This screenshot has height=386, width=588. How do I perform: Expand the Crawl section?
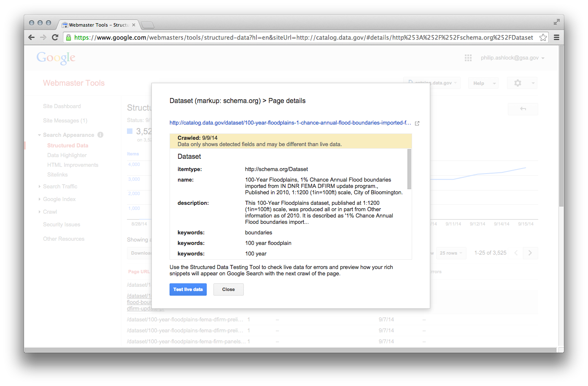click(39, 212)
